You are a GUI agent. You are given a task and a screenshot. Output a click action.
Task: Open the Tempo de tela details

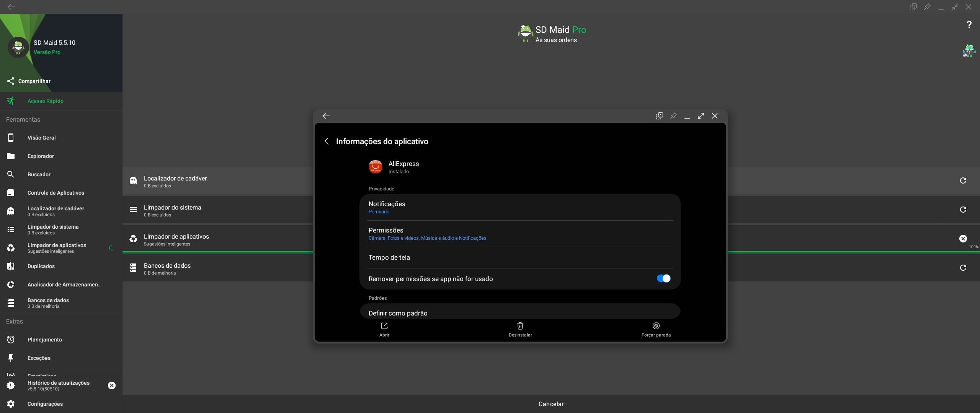point(389,257)
